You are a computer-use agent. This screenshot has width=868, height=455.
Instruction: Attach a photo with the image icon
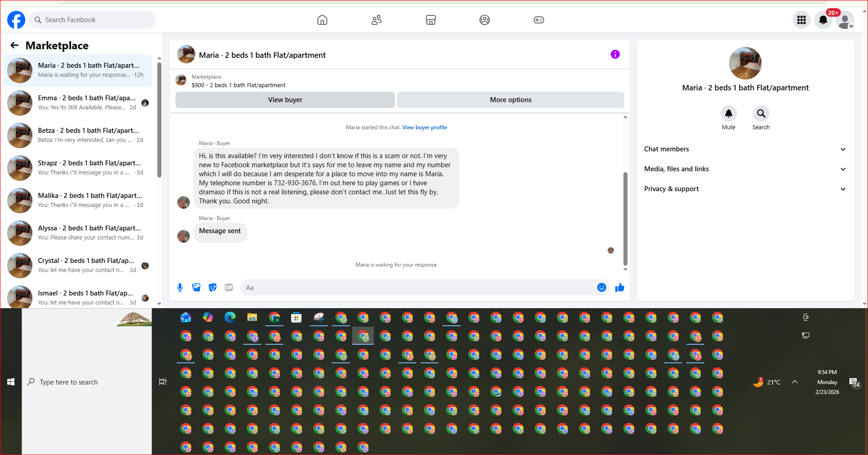(196, 287)
